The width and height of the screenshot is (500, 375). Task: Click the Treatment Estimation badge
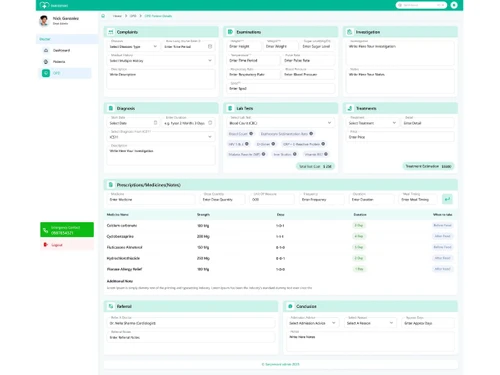428,166
